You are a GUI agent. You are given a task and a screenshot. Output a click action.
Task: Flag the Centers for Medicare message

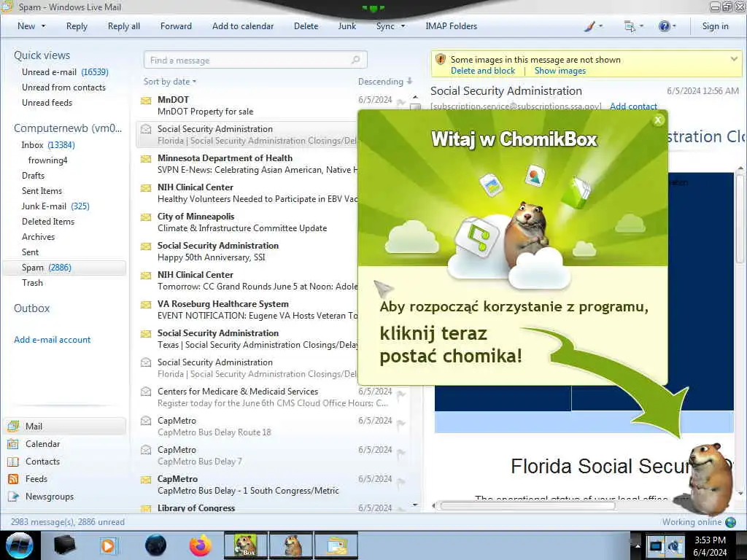400,394
